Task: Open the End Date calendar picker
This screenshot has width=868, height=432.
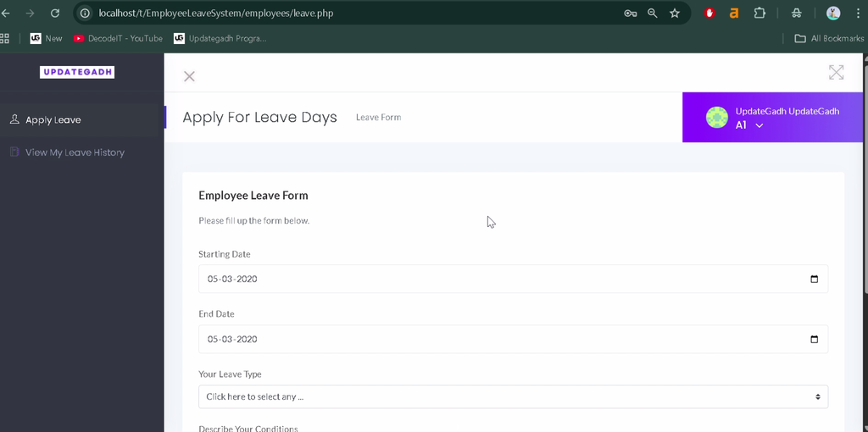Action: point(814,339)
